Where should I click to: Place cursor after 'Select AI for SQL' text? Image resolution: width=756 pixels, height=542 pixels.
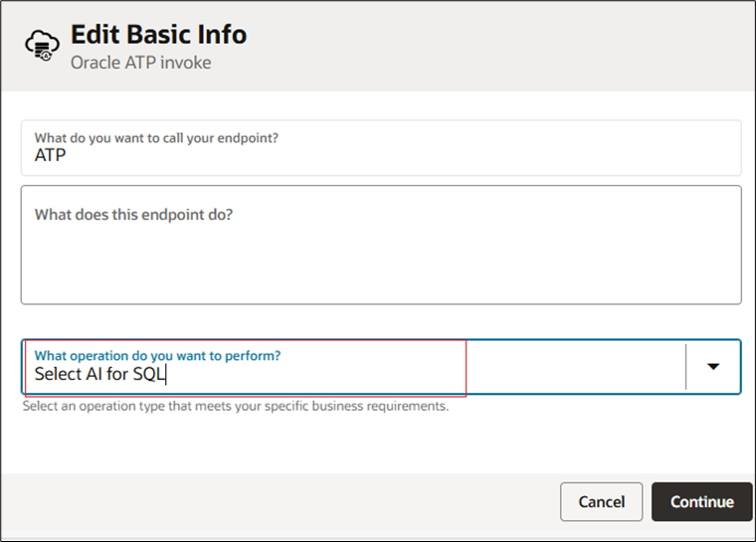pos(166,375)
